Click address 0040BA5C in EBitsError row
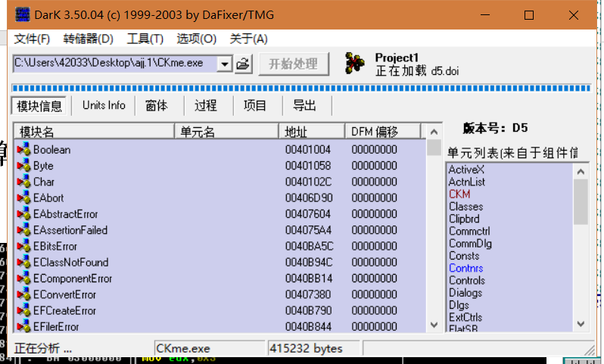This screenshot has height=364, width=604. [309, 246]
